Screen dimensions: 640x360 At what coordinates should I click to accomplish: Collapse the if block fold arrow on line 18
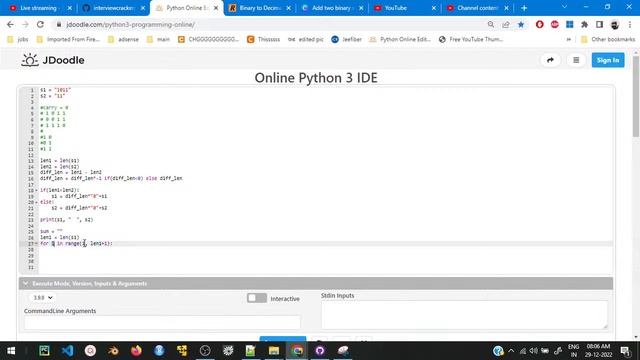point(36,190)
